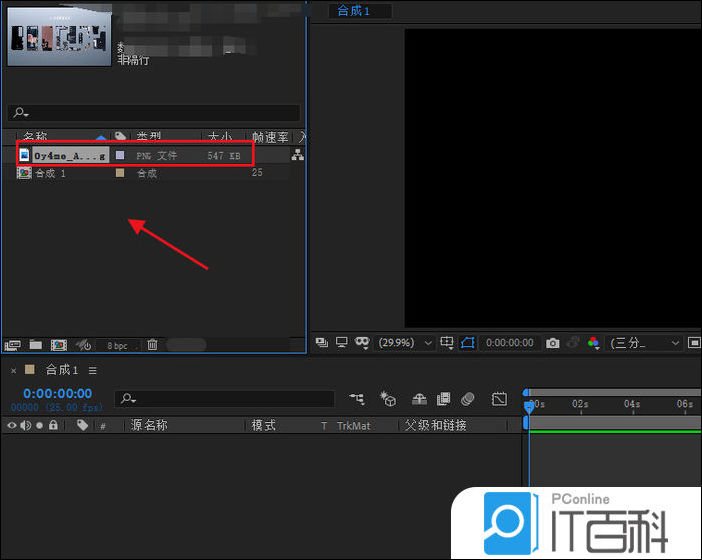This screenshot has width=702, height=560.
Task: Click the label tag column header in Project panel
Action: pyautogui.click(x=120, y=136)
